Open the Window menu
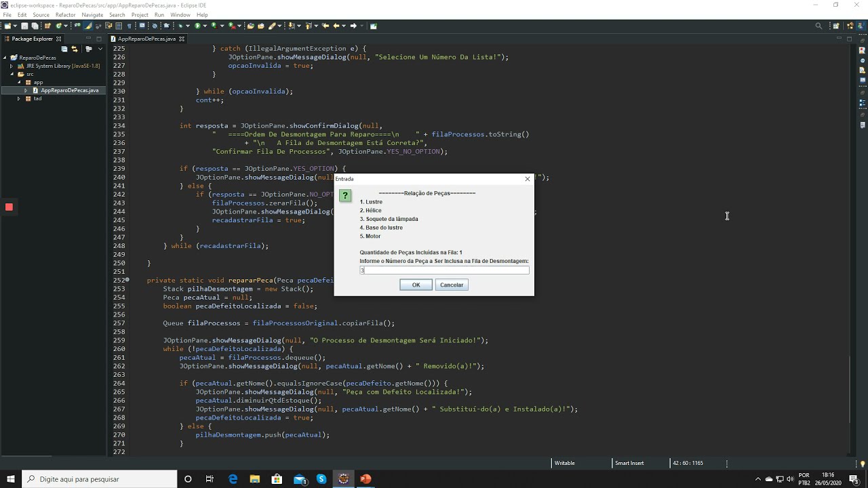 click(180, 14)
